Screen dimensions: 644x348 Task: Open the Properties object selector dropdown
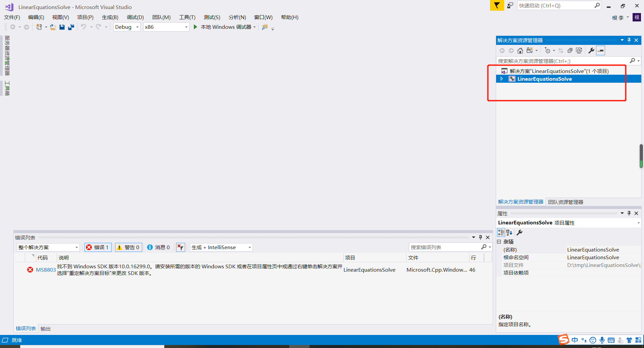click(x=638, y=223)
